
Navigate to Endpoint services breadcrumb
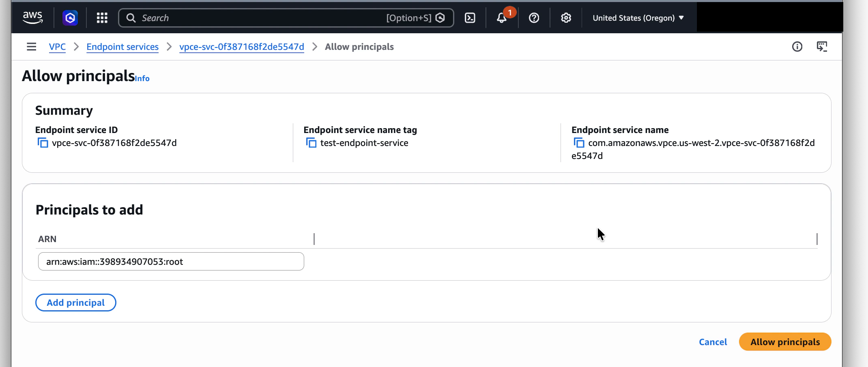122,47
